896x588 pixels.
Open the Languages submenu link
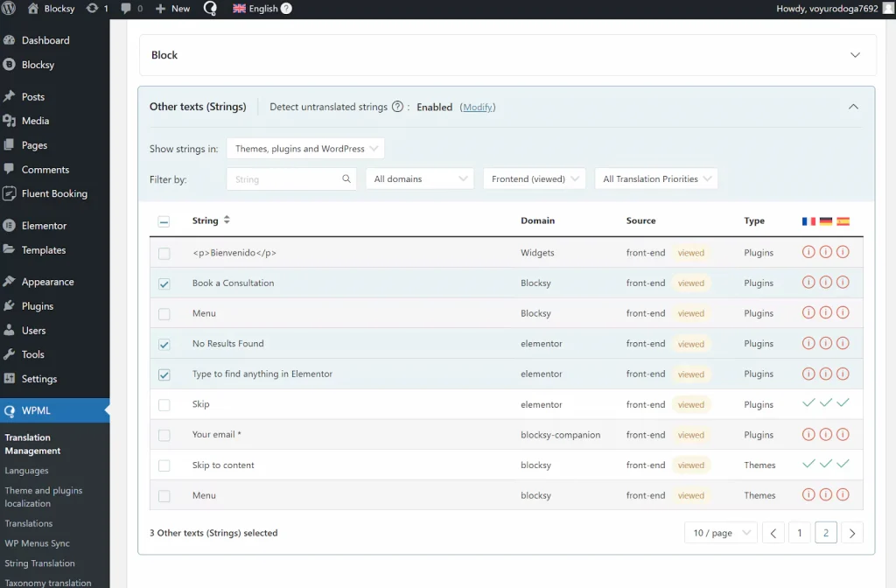click(x=27, y=470)
